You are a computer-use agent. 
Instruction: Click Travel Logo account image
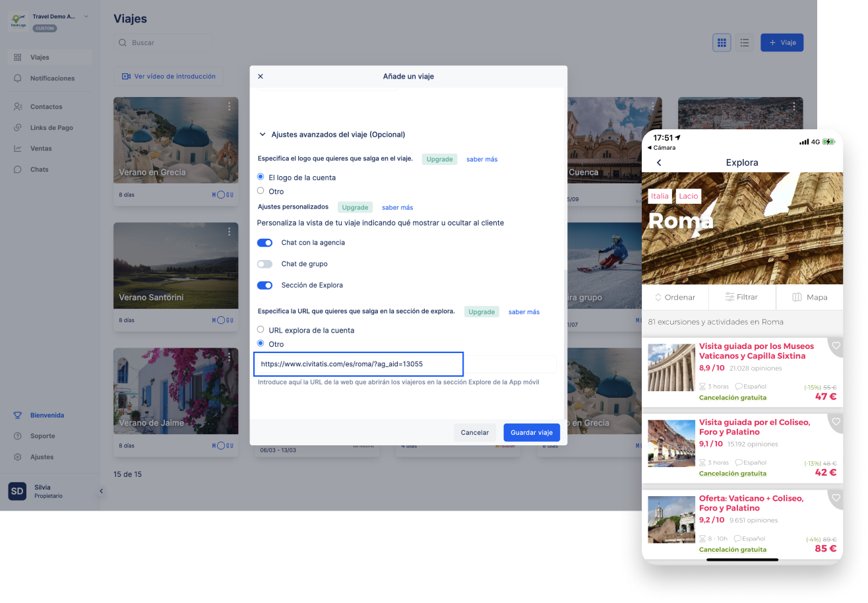click(x=17, y=21)
